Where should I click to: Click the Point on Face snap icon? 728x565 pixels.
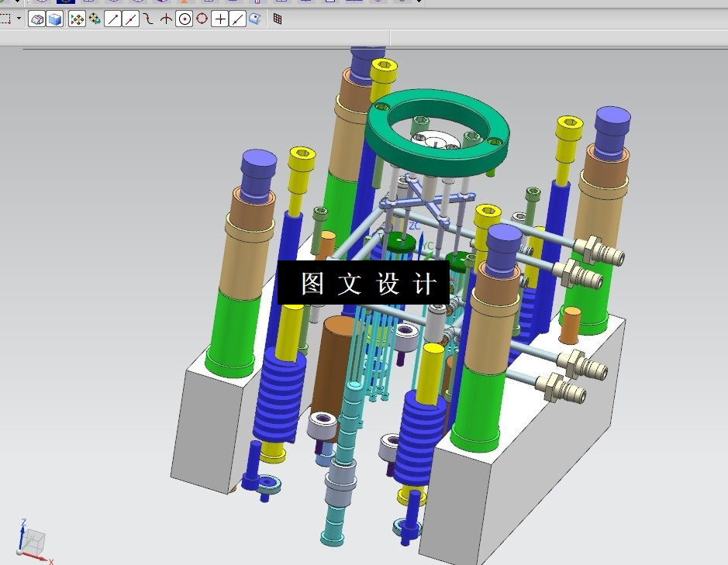pos(255,19)
